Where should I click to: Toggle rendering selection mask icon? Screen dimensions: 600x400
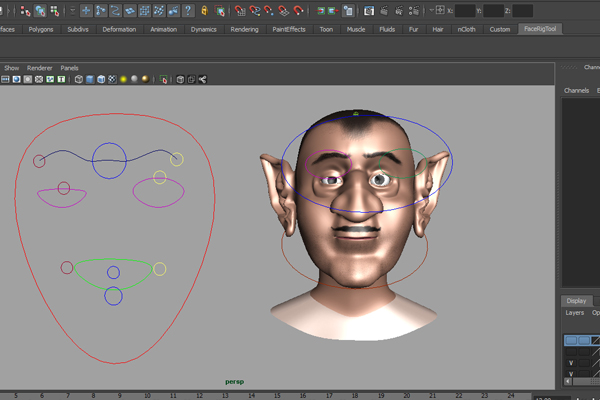(173, 11)
